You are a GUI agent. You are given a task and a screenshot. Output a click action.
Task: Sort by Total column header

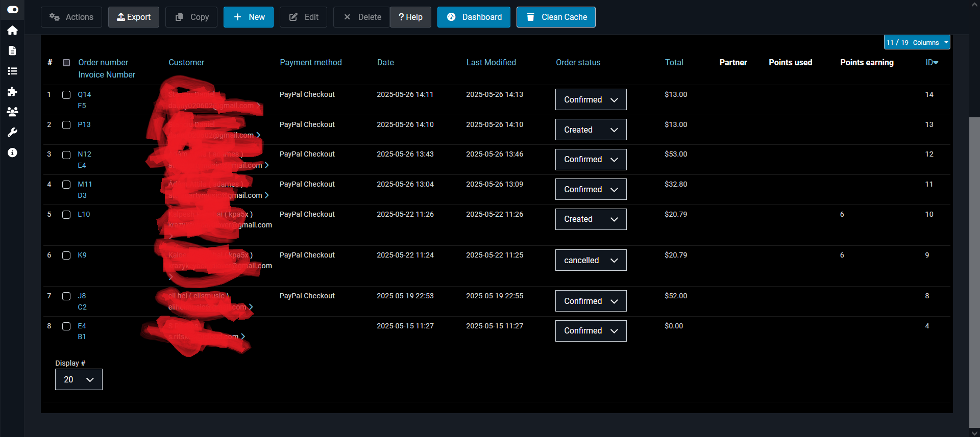(674, 62)
